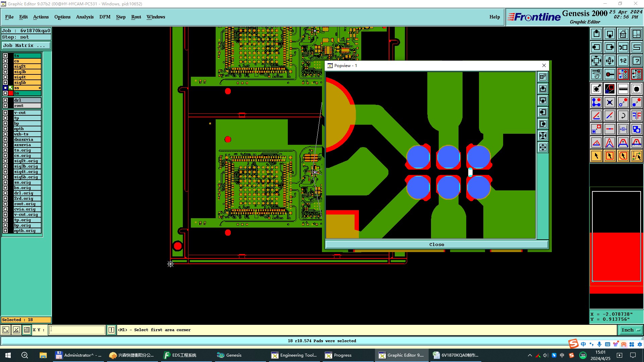The image size is (644, 362).
Task: Select the net select arrow tool
Action: tap(637, 156)
